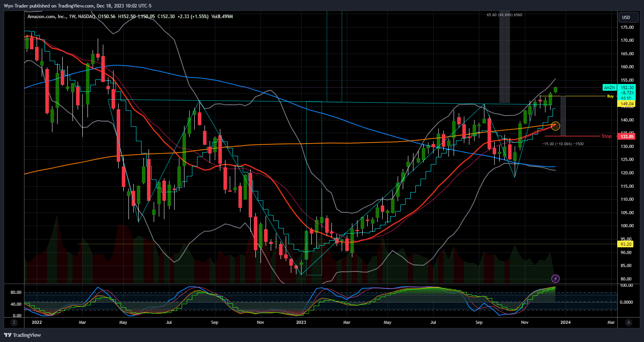Click the low value L150.05
Screen dimensions: 644x342
[x=146, y=17]
